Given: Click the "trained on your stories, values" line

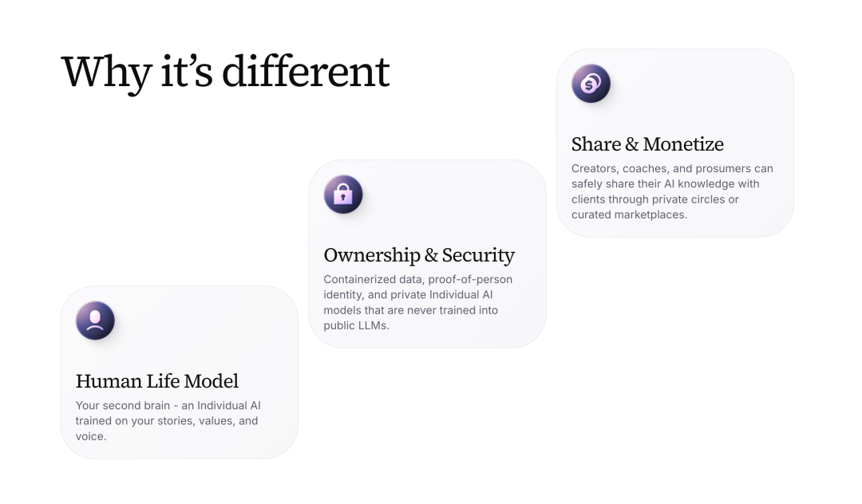Looking at the screenshot, I should pyautogui.click(x=167, y=420).
